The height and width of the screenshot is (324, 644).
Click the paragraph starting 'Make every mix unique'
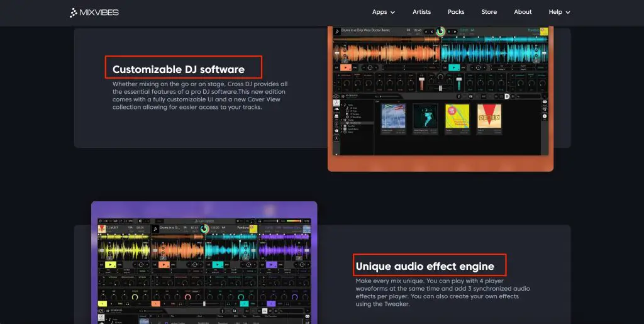[443, 293]
